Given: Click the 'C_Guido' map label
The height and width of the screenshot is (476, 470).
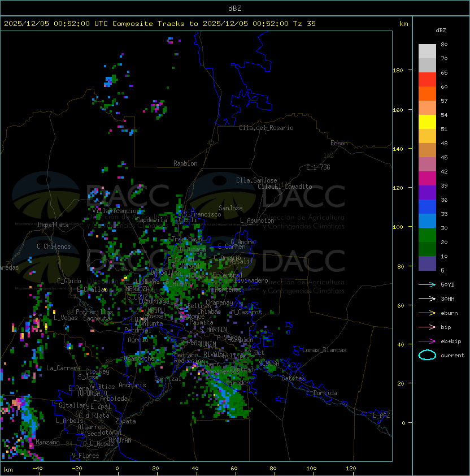Looking at the screenshot, I should pos(69,281).
